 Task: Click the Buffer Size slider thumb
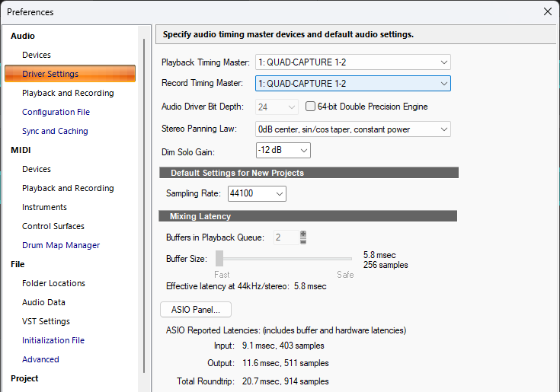219,259
